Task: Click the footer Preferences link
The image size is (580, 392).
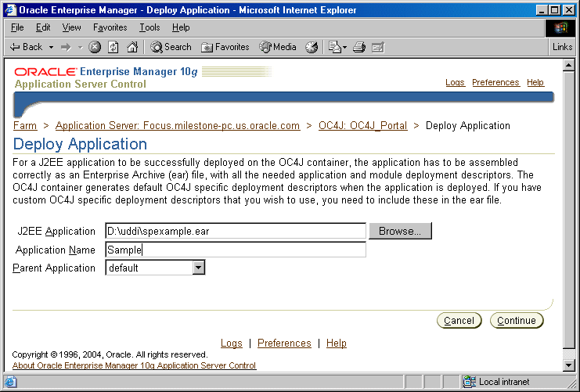Action: point(284,343)
